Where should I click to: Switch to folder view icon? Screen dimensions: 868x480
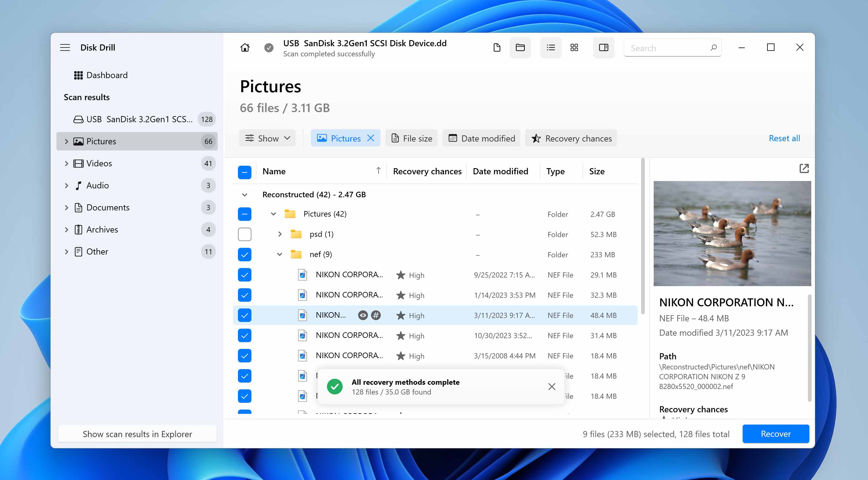point(520,47)
